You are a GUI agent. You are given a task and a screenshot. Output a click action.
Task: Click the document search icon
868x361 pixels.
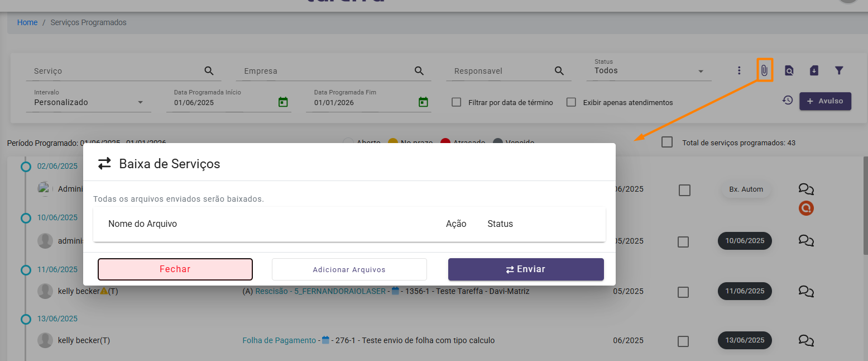point(789,70)
